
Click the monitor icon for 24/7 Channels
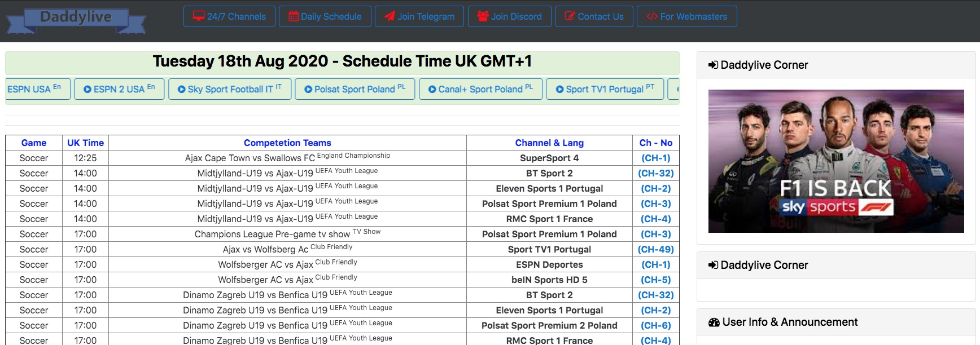coord(199,16)
